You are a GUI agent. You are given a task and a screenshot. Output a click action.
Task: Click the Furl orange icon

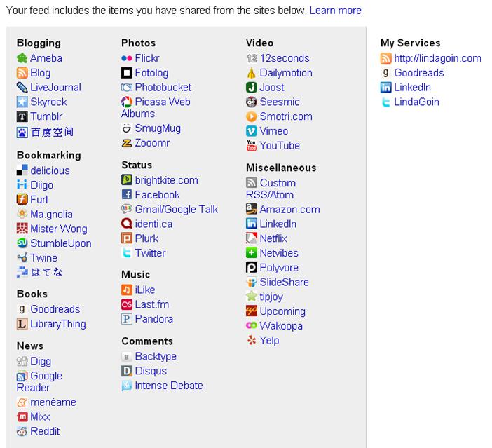coord(22,199)
